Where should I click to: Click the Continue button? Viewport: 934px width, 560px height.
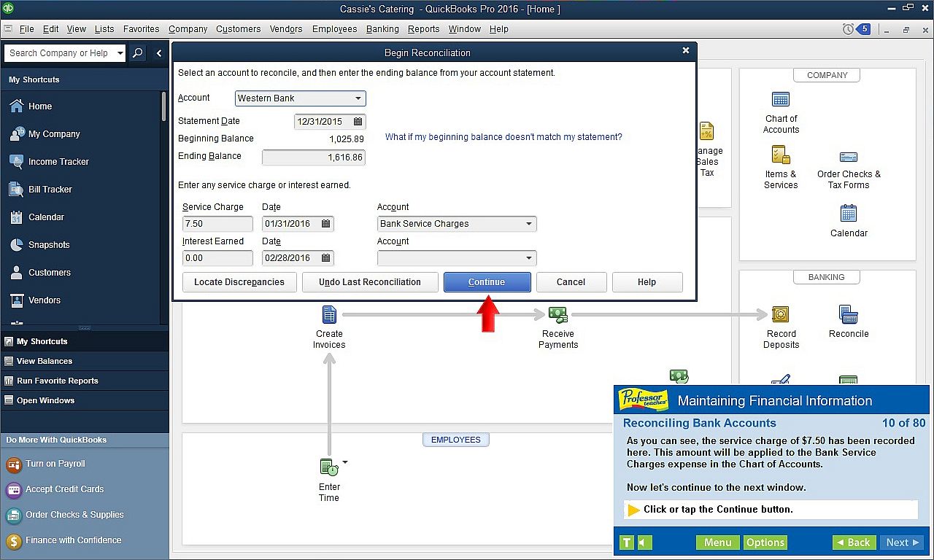click(487, 282)
